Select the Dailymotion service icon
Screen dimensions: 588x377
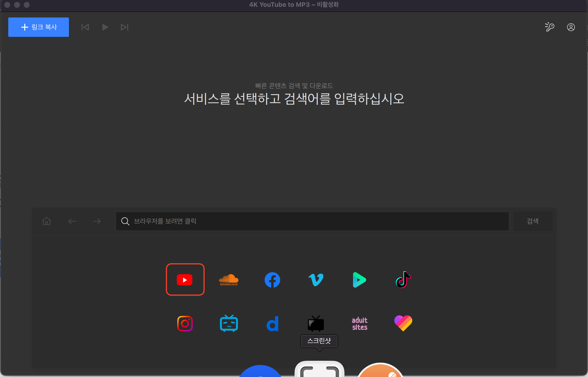[x=272, y=323]
